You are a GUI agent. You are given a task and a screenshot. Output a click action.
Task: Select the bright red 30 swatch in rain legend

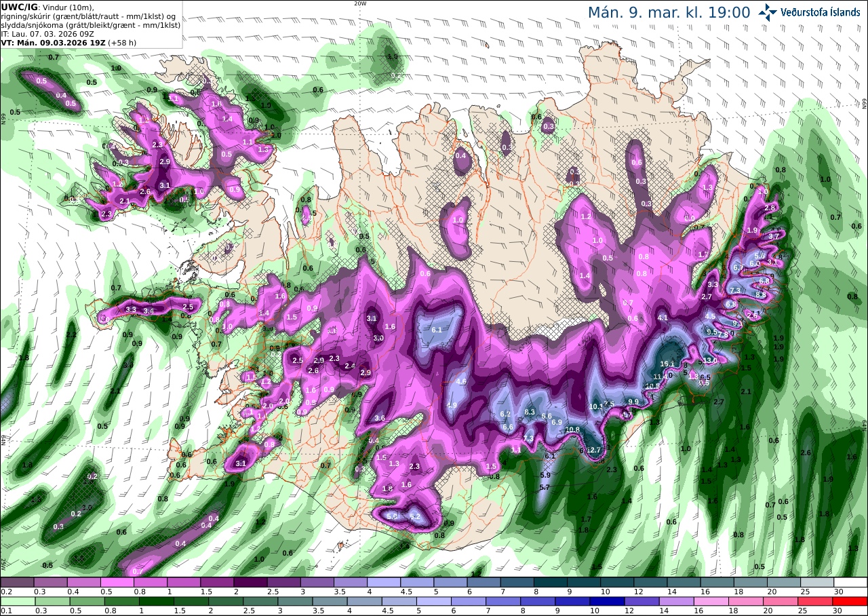pyautogui.click(x=850, y=601)
